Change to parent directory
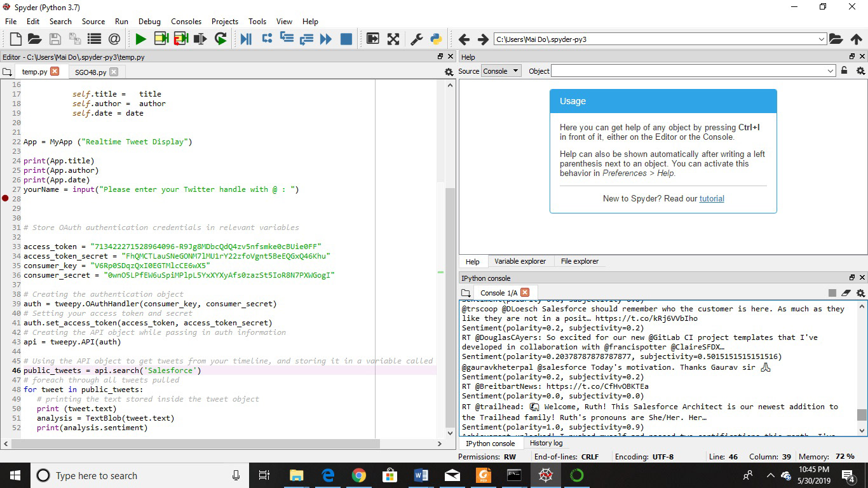The image size is (868, 488). click(857, 39)
